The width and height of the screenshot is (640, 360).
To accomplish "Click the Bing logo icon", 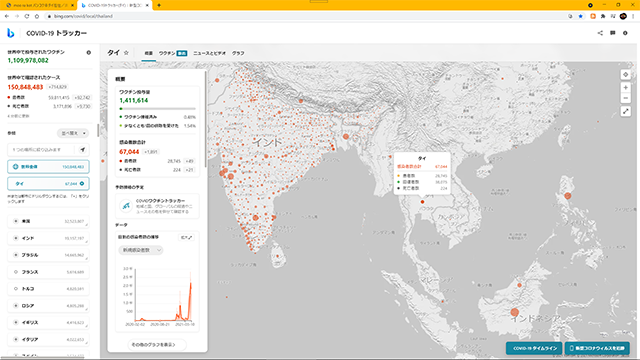I will [11, 33].
